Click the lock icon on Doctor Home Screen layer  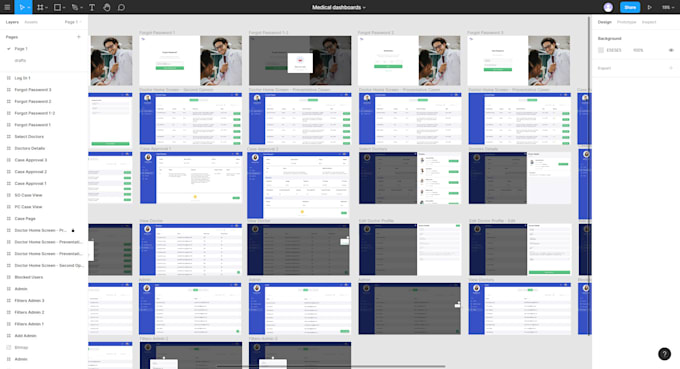coord(73,230)
